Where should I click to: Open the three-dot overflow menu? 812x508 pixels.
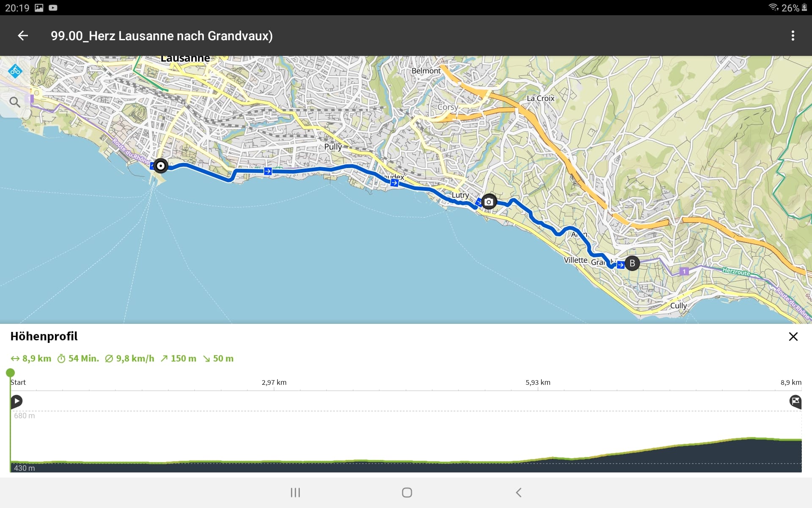793,36
